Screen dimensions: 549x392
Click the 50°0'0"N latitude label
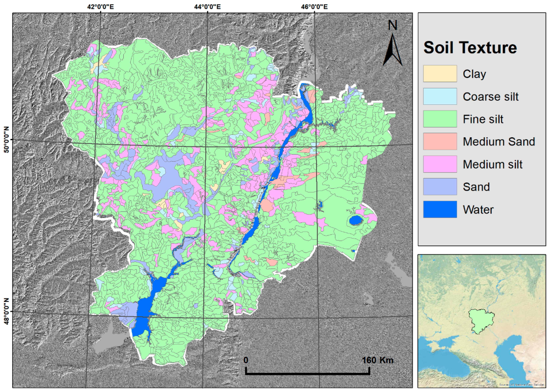(x=7, y=140)
